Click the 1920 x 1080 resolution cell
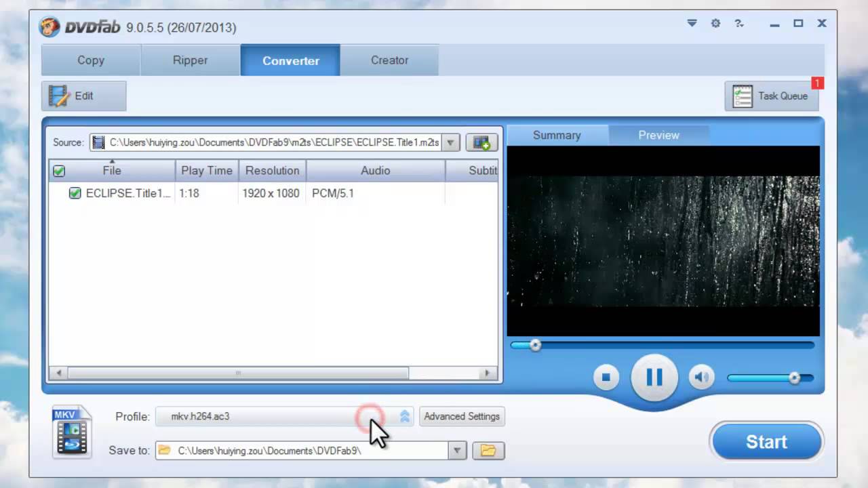The height and width of the screenshot is (488, 868). tap(271, 193)
